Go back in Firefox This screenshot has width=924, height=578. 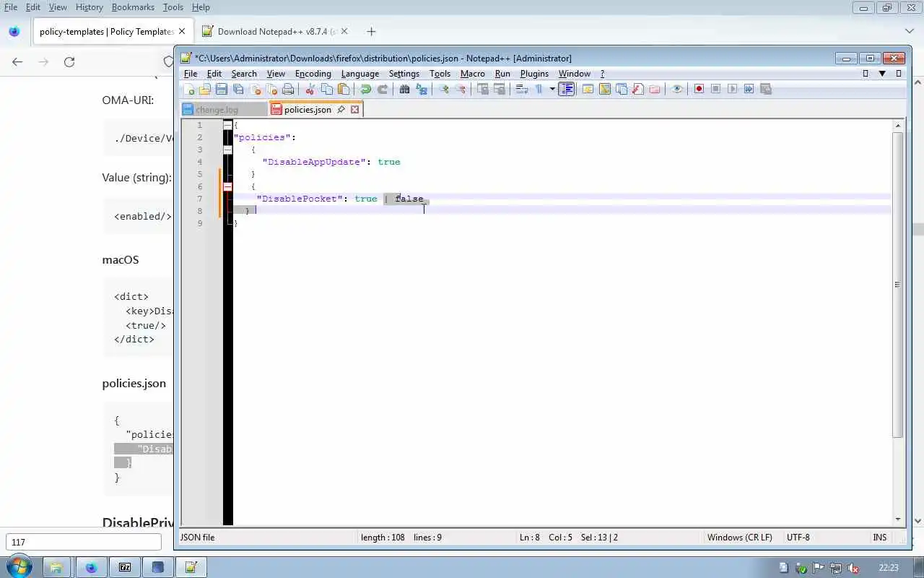point(17,62)
